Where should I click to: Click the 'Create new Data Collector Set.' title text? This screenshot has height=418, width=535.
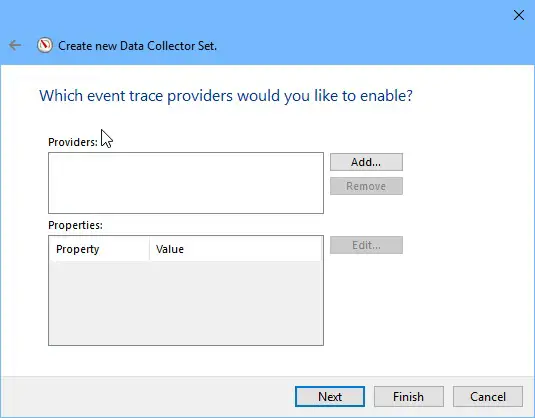(137, 46)
